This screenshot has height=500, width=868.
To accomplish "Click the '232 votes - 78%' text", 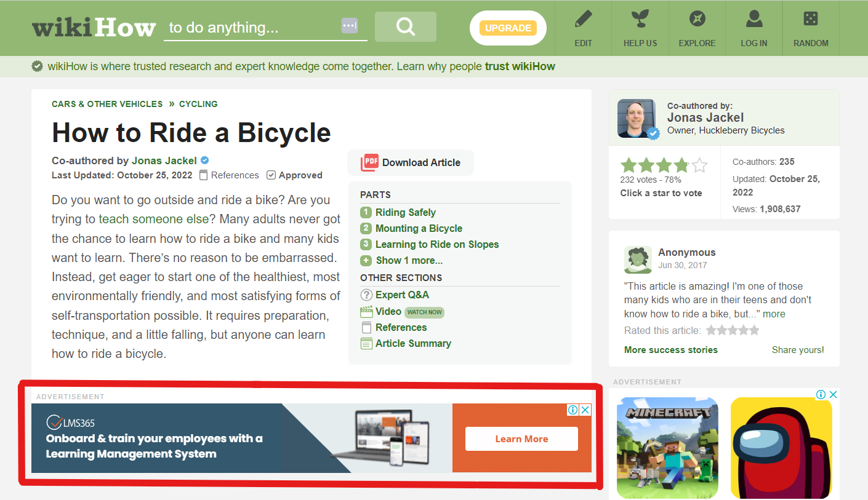I will coord(651,180).
